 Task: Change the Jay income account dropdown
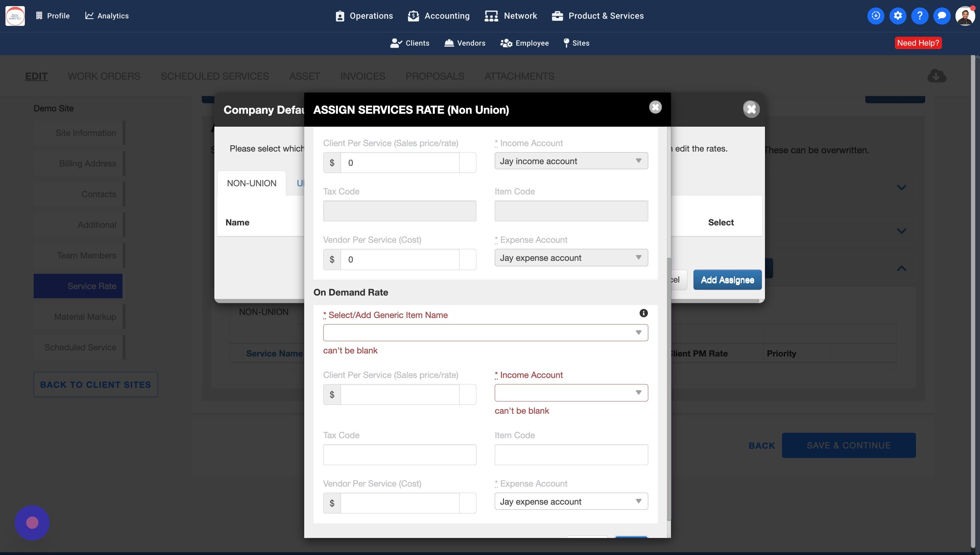tap(571, 161)
